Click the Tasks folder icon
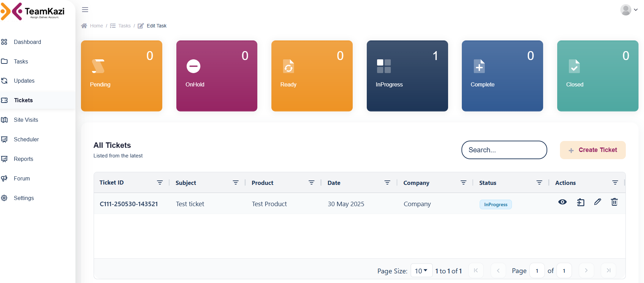The height and width of the screenshot is (283, 644). click(x=4, y=61)
